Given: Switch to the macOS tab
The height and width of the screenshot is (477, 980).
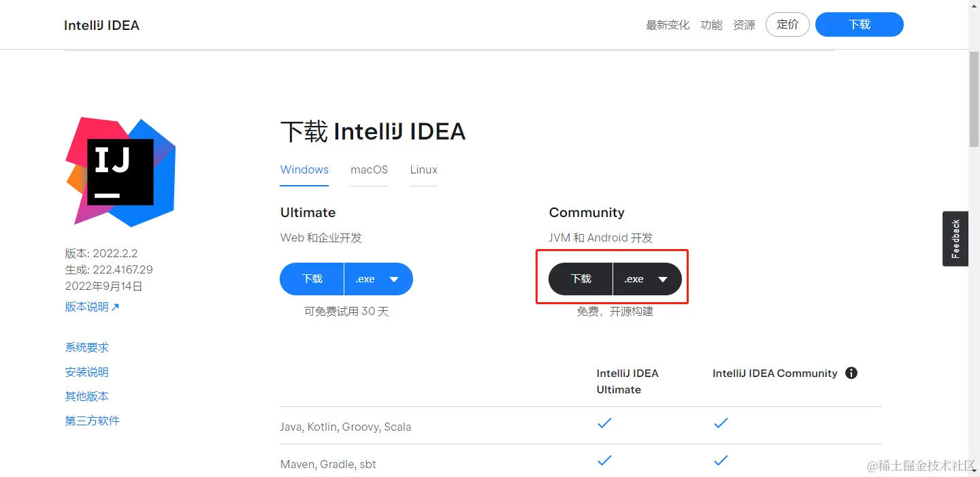Looking at the screenshot, I should (369, 170).
